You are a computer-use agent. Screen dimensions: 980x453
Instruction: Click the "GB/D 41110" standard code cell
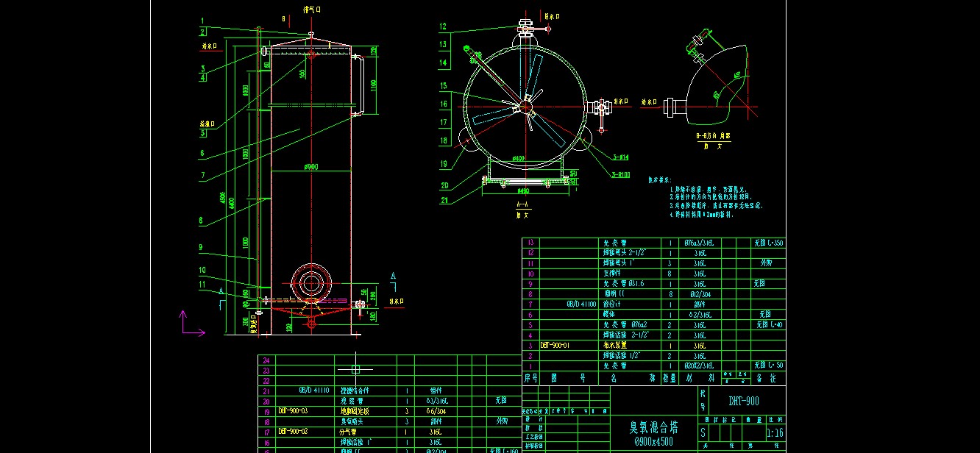tap(314, 390)
